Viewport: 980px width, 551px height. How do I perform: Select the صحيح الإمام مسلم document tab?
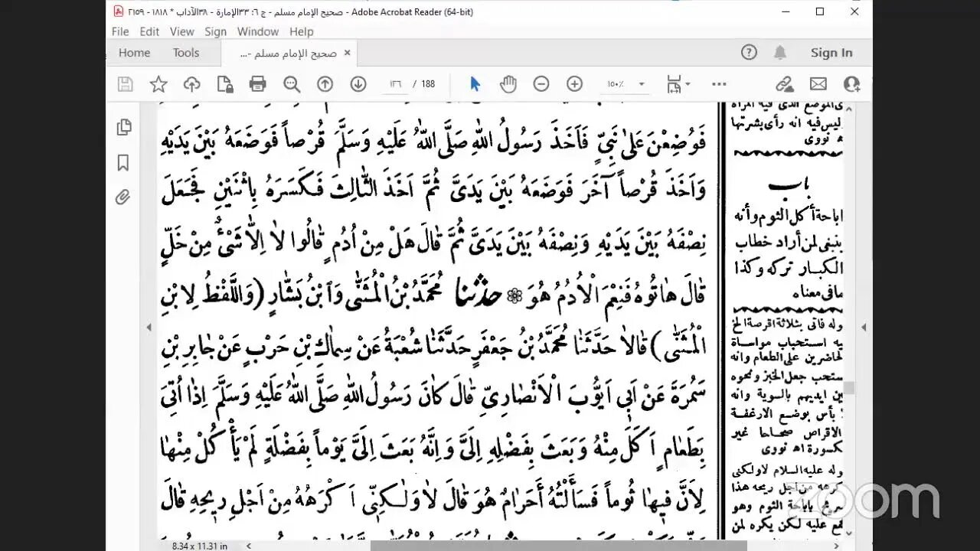coord(288,53)
